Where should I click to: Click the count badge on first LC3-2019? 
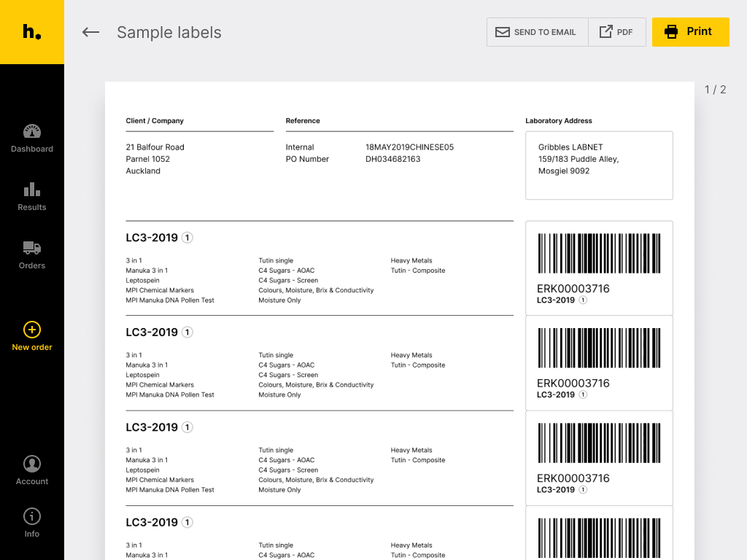coord(187,238)
